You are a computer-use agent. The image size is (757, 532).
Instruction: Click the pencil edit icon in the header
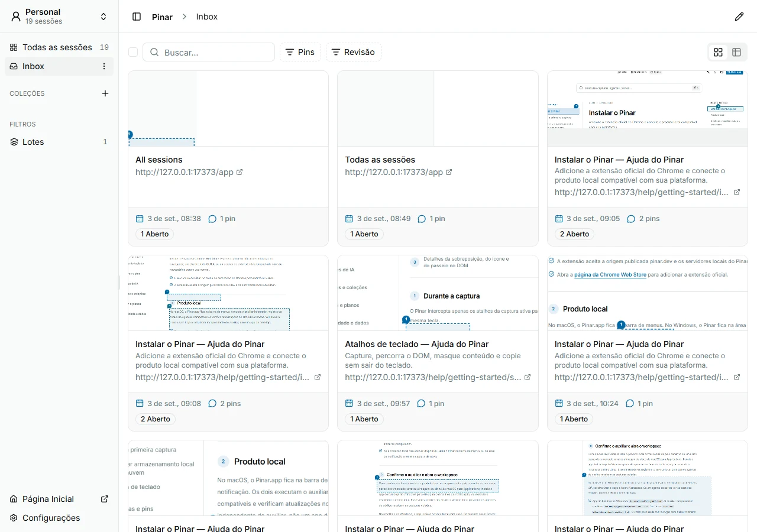point(739,17)
